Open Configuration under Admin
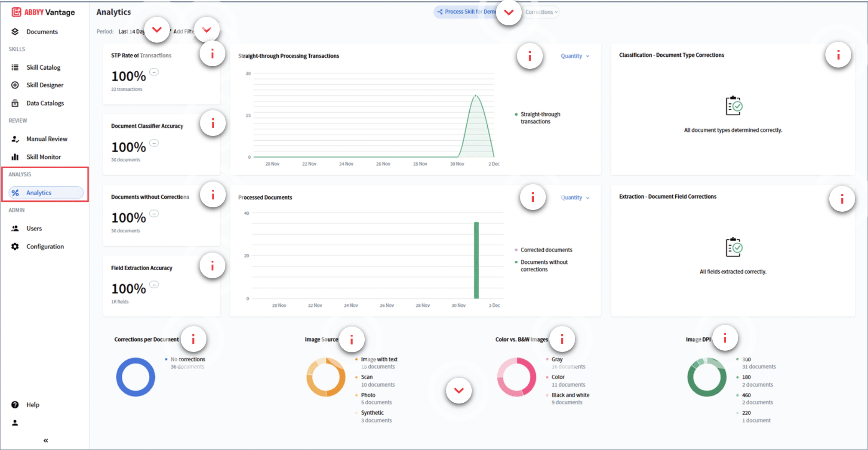Viewport: 868px width, 450px height. 15,246
